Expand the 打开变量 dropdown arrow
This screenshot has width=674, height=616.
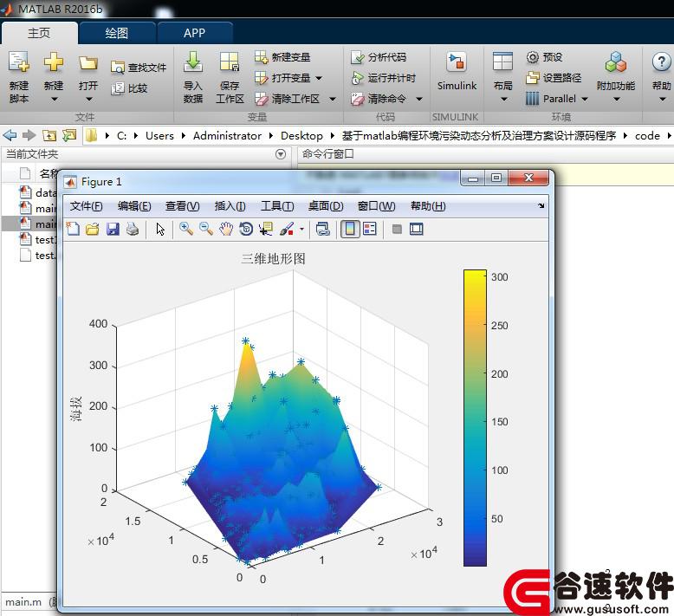click(x=319, y=78)
